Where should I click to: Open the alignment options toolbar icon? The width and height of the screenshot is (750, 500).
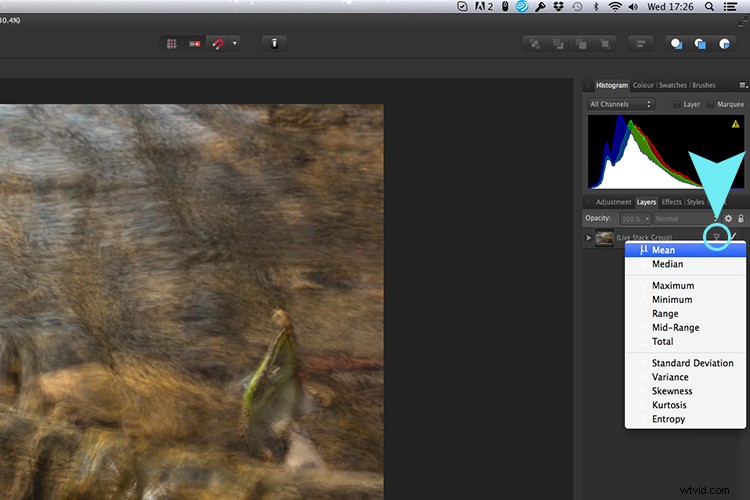click(641, 44)
